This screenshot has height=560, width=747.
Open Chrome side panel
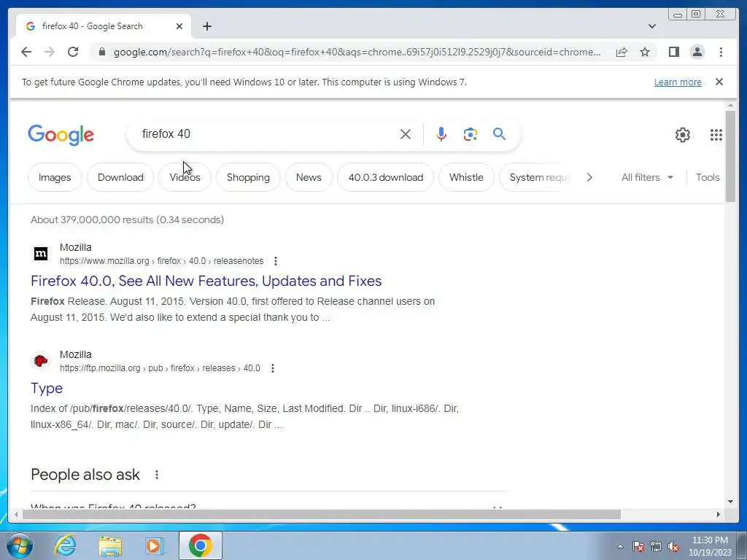673,52
